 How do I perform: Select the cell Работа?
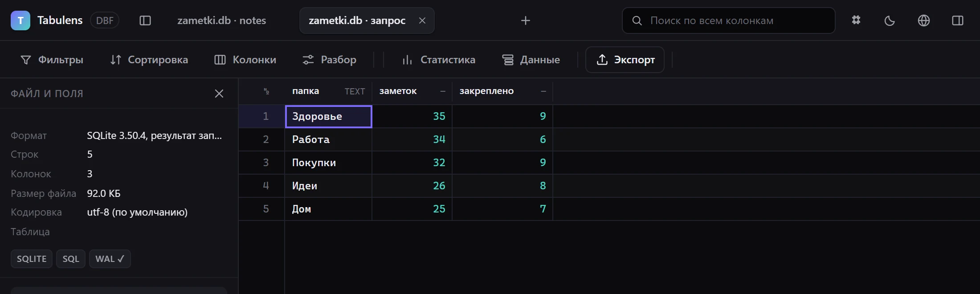pyautogui.click(x=328, y=139)
